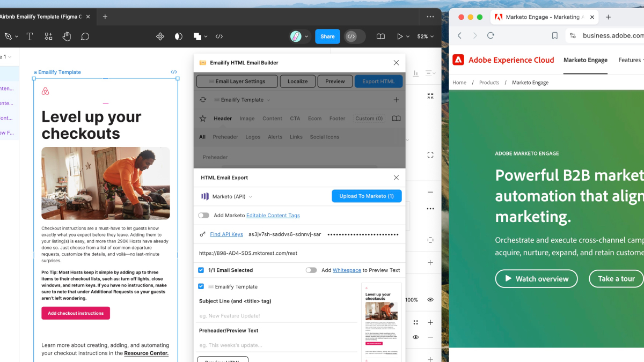Open the present options chevron beside play
The width and height of the screenshot is (644, 362).
coord(408,36)
